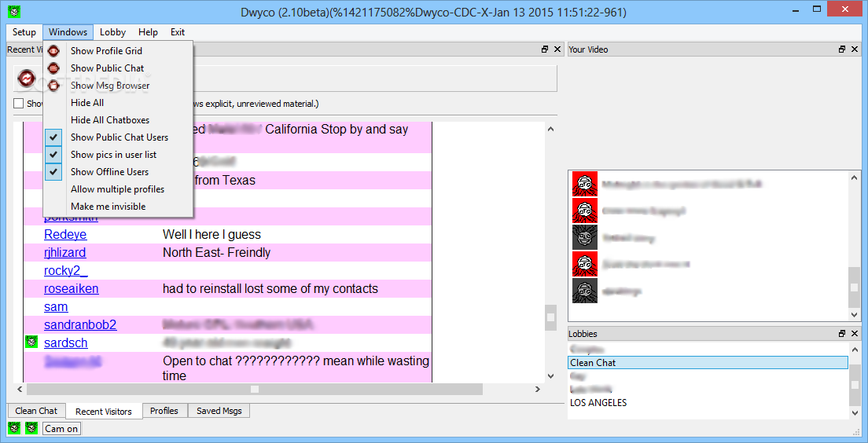Image resolution: width=868 pixels, height=443 pixels.
Task: Click the visitor list vertical scrollbar thumb
Action: (551, 317)
